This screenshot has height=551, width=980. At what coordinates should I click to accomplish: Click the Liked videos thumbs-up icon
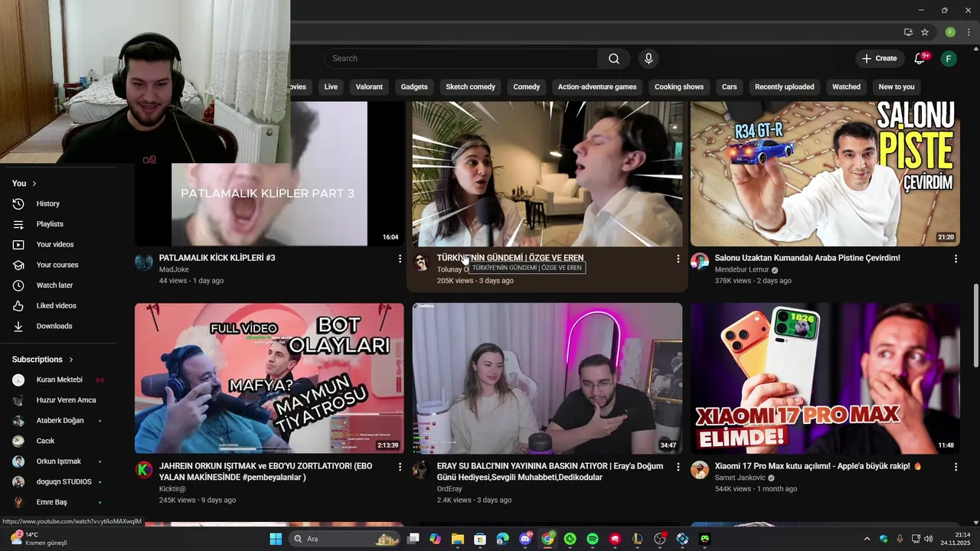click(x=18, y=306)
